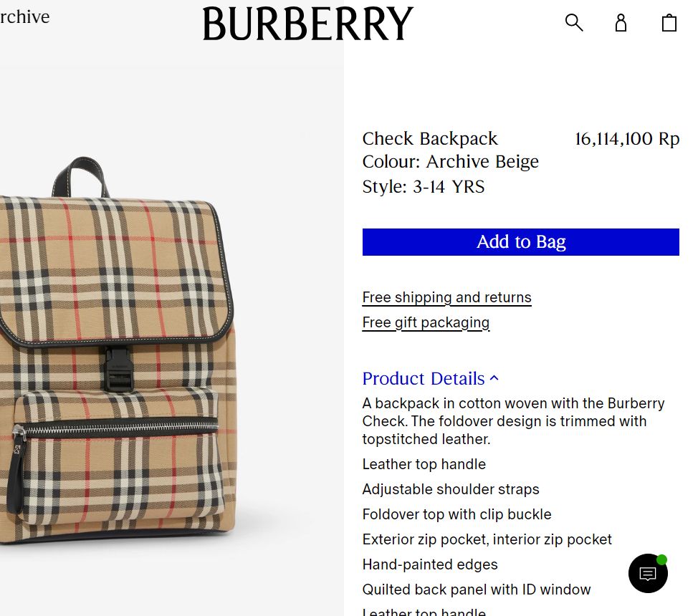The width and height of the screenshot is (698, 616).
Task: Click Quilted back panel with ID window
Action: [x=477, y=589]
